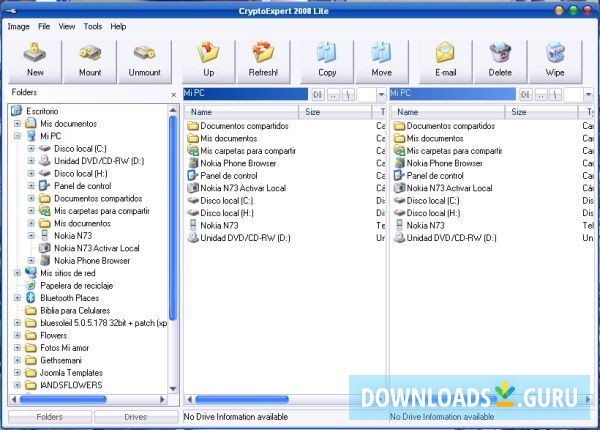Select Papelera de reciclaje in tree
This screenshot has width=600, height=430.
click(77, 285)
